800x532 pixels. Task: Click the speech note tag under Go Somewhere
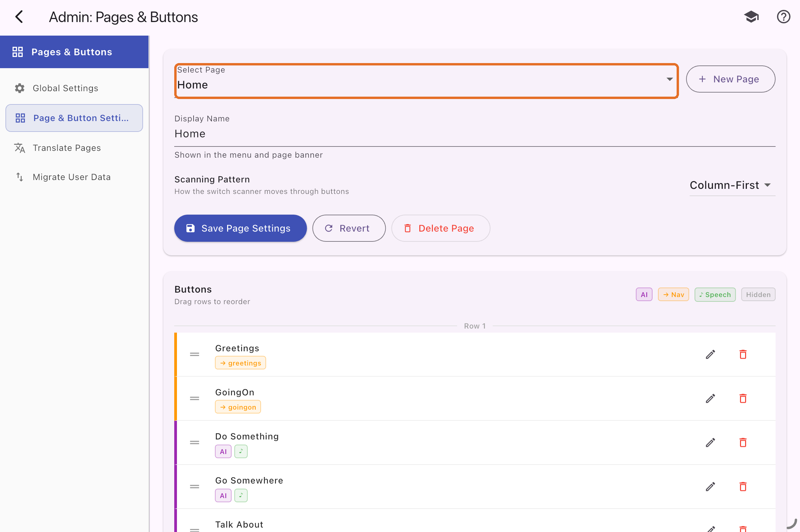(x=241, y=496)
